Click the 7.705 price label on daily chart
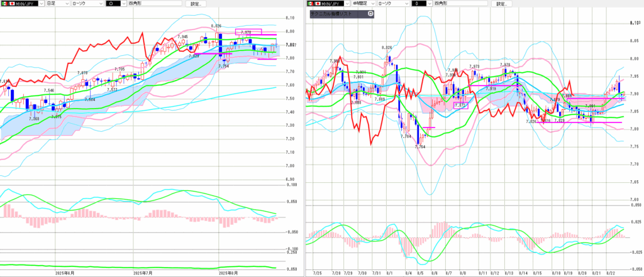Screen dimensions: 644x277 point(119,69)
